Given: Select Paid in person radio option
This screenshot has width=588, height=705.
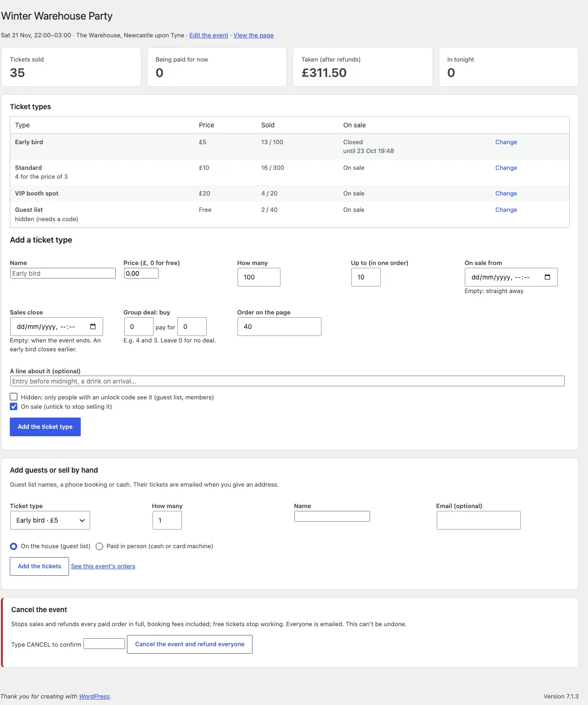Looking at the screenshot, I should coord(99,546).
